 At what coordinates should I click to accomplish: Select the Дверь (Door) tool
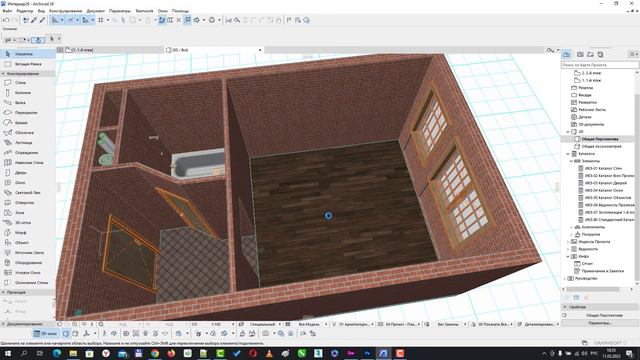28,172
